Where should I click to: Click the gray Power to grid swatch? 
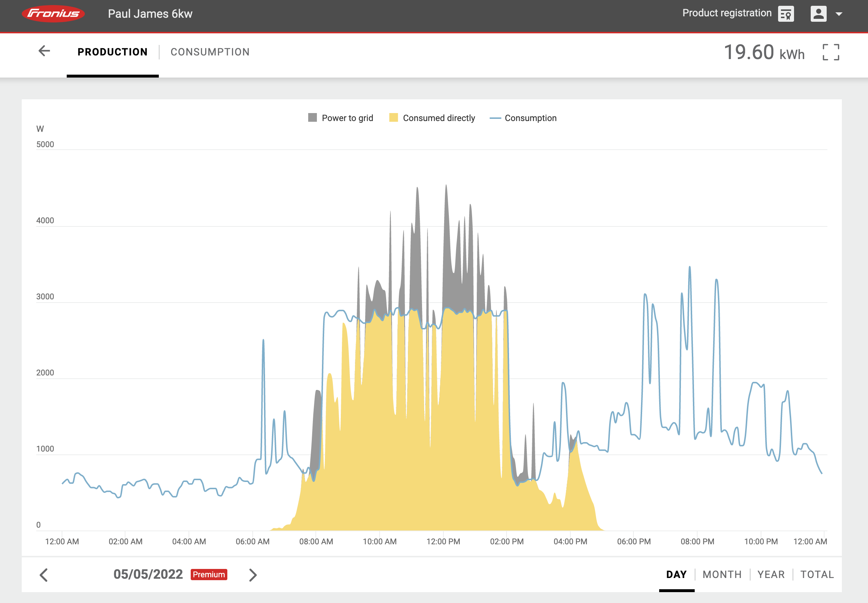(312, 117)
